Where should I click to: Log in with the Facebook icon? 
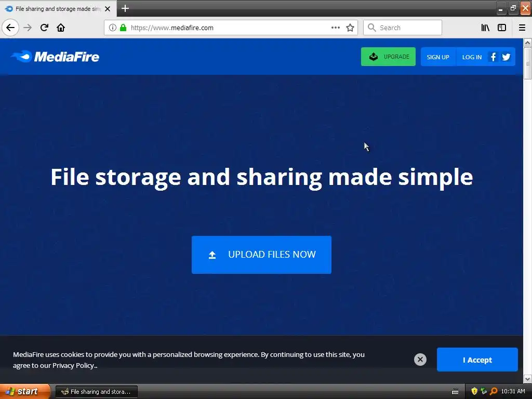coord(494,57)
